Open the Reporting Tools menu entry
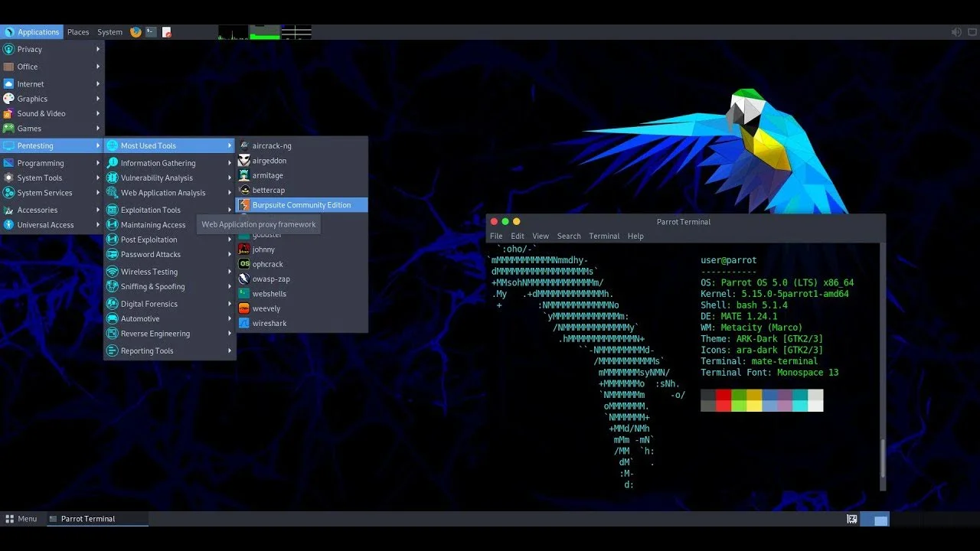This screenshot has width=980, height=551. 170,350
